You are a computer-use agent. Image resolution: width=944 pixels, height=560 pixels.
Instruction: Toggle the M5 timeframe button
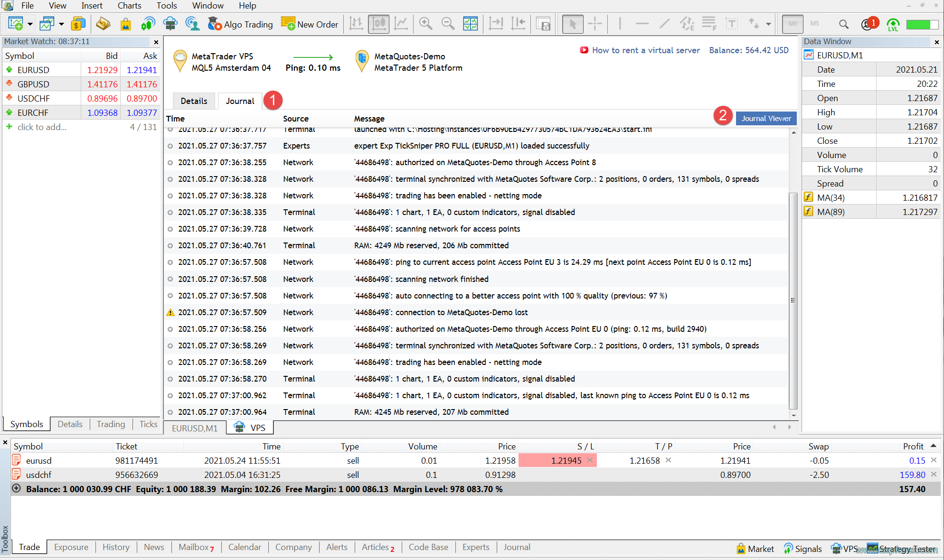point(815,24)
